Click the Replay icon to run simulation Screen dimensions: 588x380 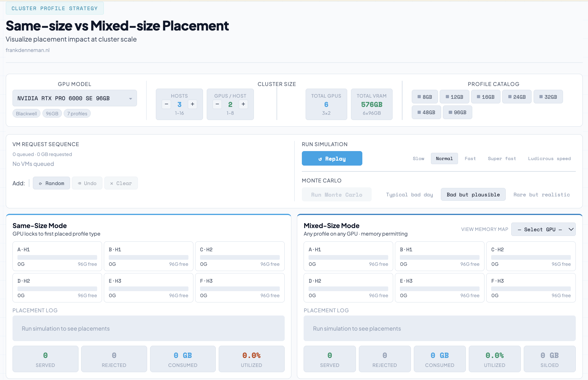click(x=320, y=158)
